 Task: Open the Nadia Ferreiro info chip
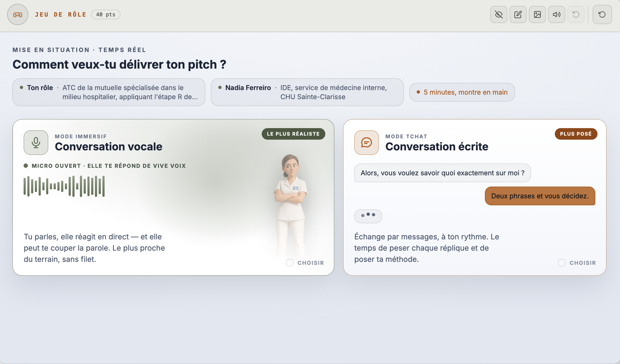[307, 92]
